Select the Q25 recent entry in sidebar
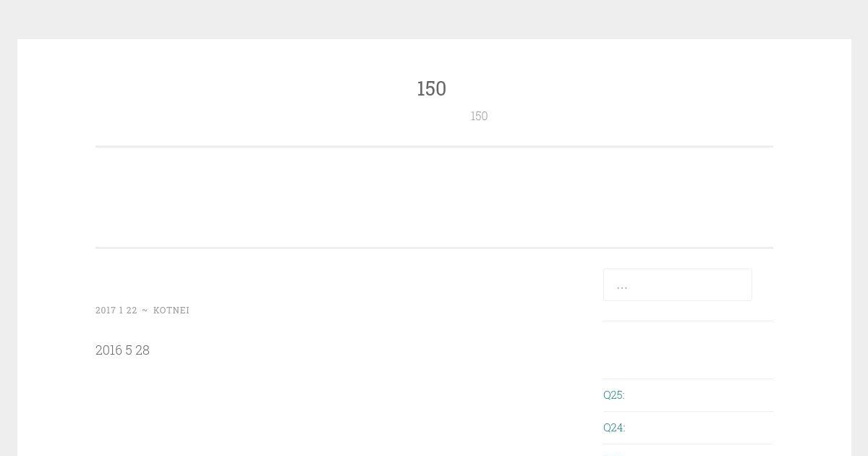 (x=613, y=394)
